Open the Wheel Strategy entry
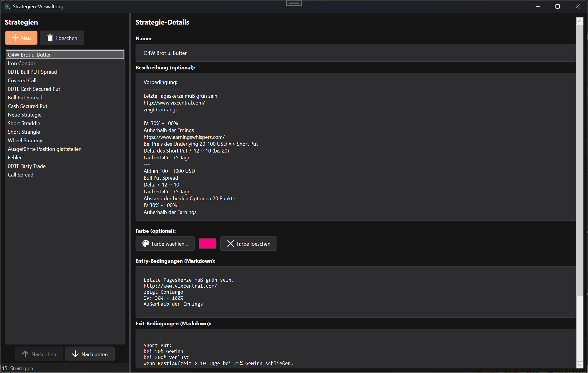588x373 pixels. [25, 141]
